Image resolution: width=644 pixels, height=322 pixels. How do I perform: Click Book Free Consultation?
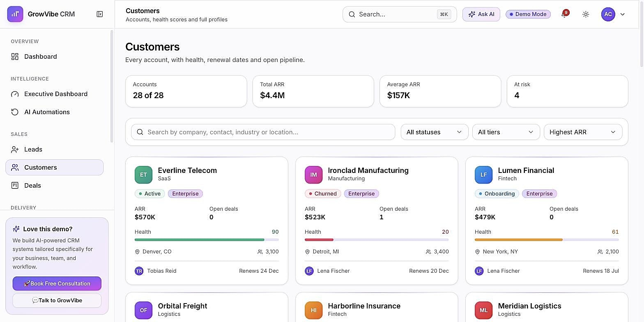click(57, 283)
